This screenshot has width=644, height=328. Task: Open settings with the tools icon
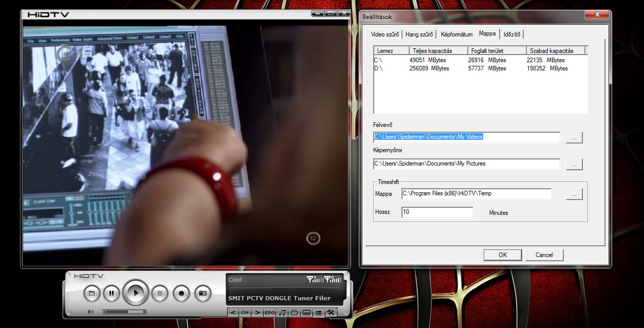tap(331, 313)
